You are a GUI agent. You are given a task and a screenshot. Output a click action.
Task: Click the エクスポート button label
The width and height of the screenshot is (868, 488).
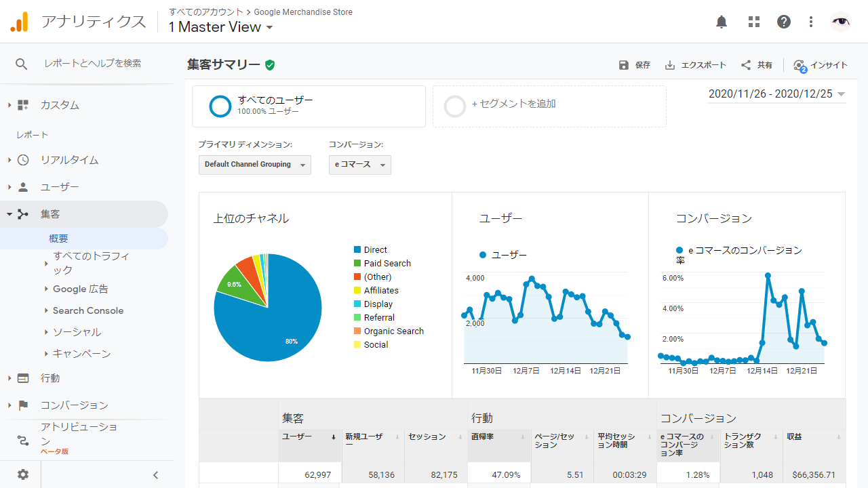pos(704,65)
